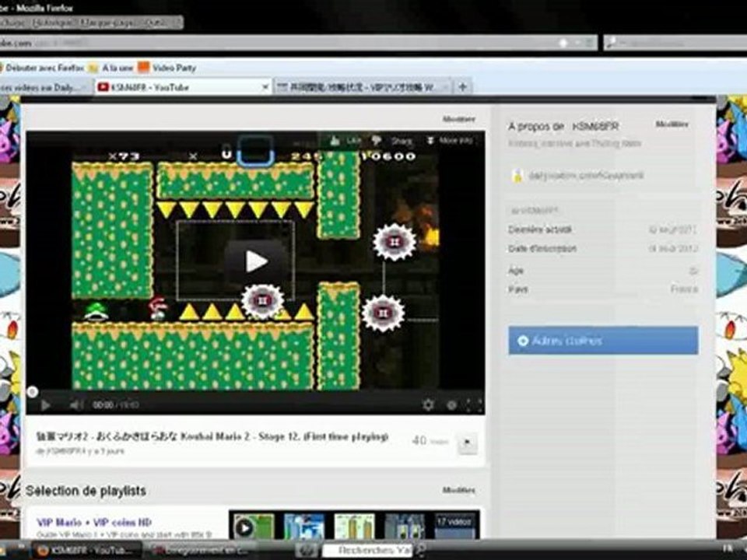Open the dailymotion.com link in the sidebar
The image size is (747, 560).
(x=585, y=176)
